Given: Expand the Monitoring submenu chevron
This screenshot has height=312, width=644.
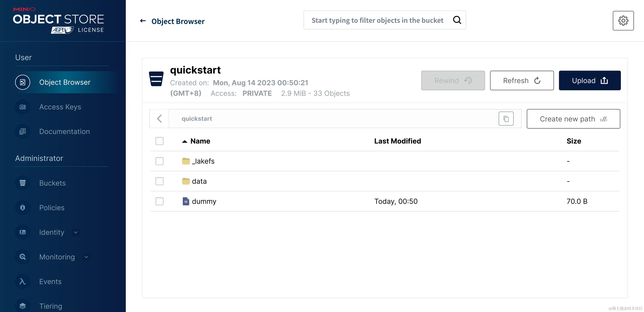Looking at the screenshot, I should click(86, 257).
